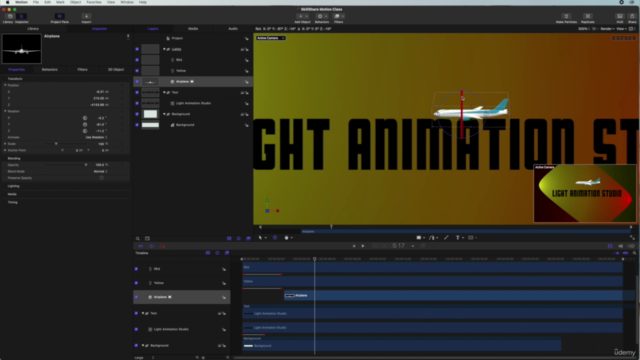This screenshot has width=640, height=360.
Task: Switch to the Media tab
Action: tap(193, 29)
